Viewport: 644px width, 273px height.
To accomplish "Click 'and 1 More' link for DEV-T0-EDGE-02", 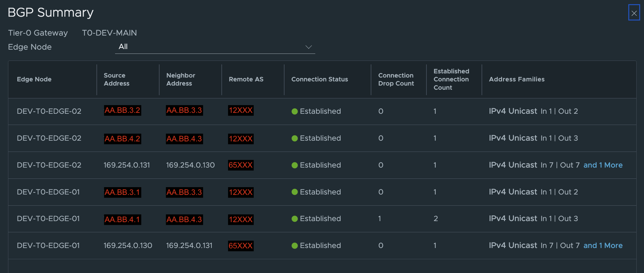I will click(x=603, y=165).
